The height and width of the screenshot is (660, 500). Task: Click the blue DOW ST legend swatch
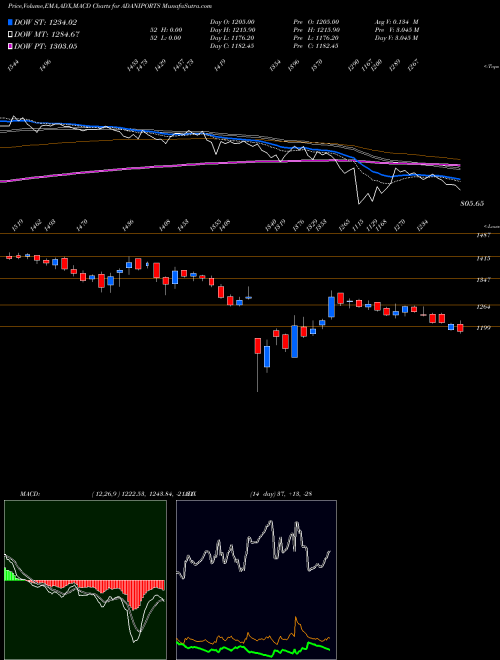pos(10,22)
